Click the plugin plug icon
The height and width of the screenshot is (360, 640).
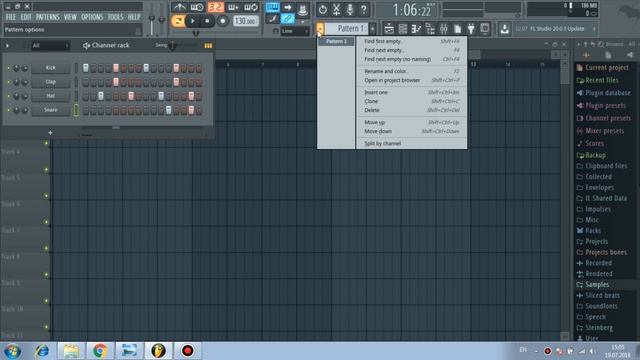coord(471,29)
